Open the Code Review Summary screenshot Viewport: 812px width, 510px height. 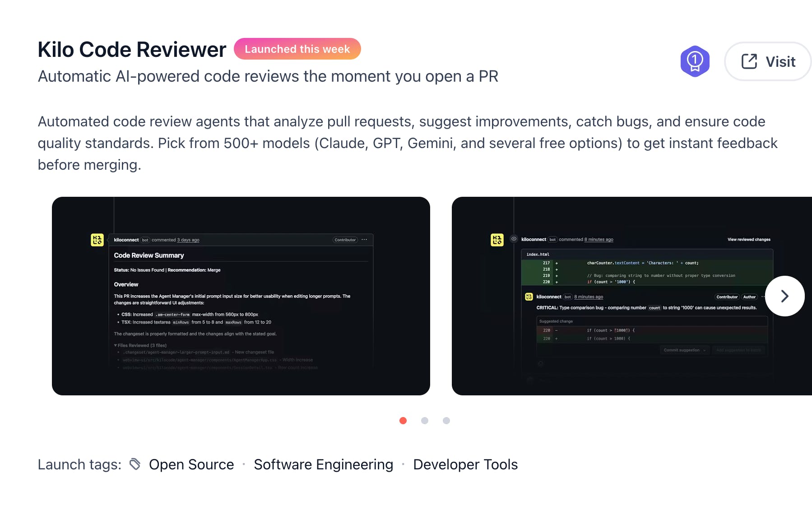click(241, 296)
